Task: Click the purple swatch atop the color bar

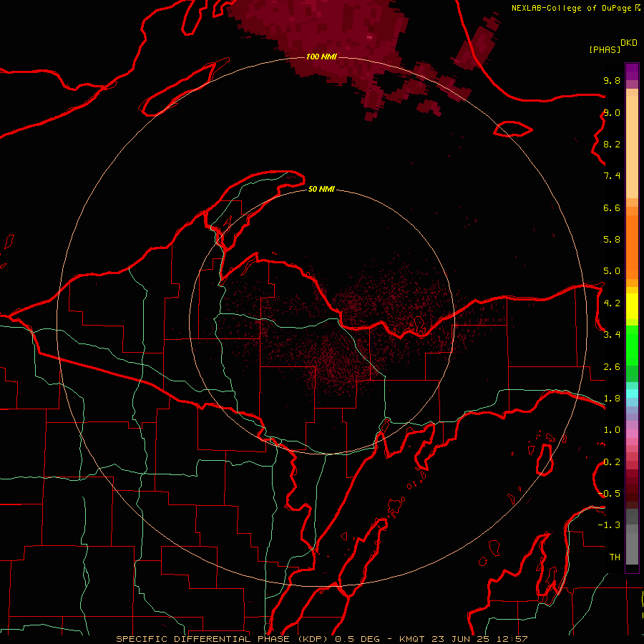Action: click(x=632, y=72)
